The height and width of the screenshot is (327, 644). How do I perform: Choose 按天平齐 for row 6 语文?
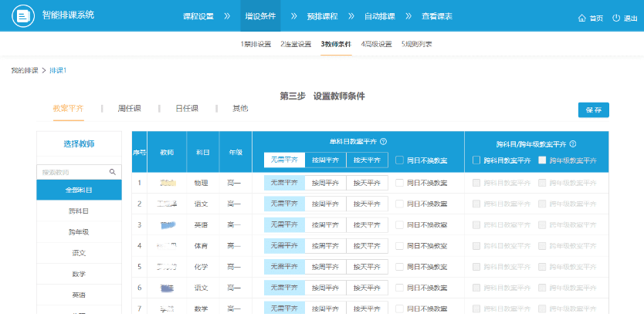[368, 288]
